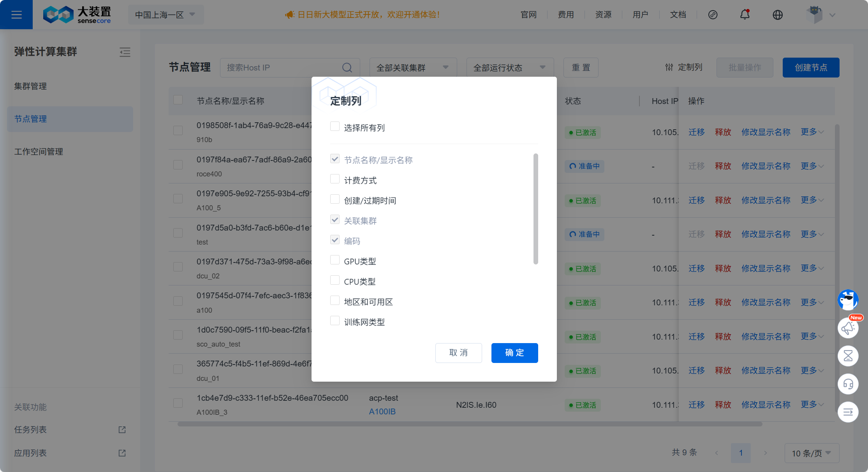Click the headset customer support icon
This screenshot has height=472, width=868.
tap(848, 384)
